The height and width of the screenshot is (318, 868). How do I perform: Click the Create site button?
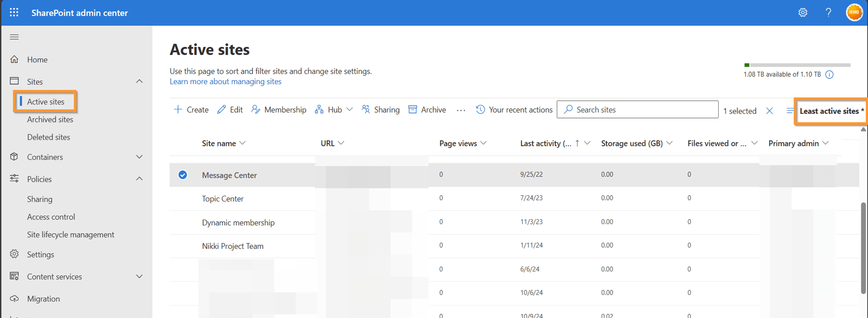pyautogui.click(x=191, y=110)
